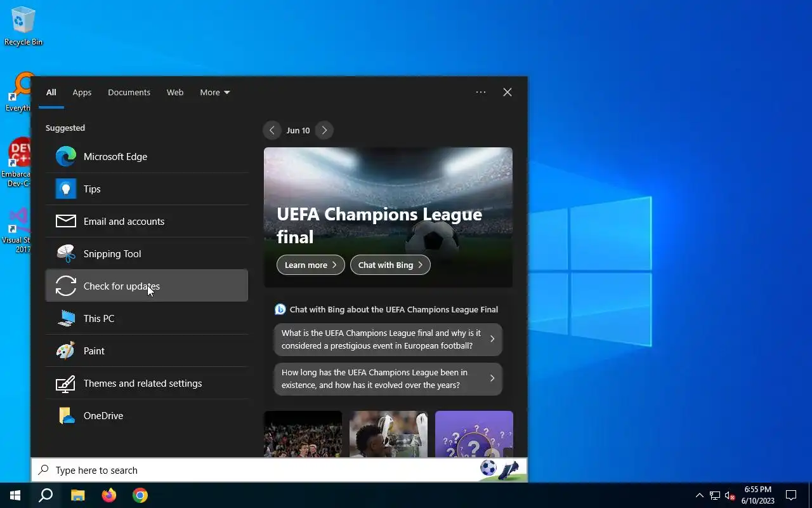Click the soccer ball search highlight icon

click(488, 469)
